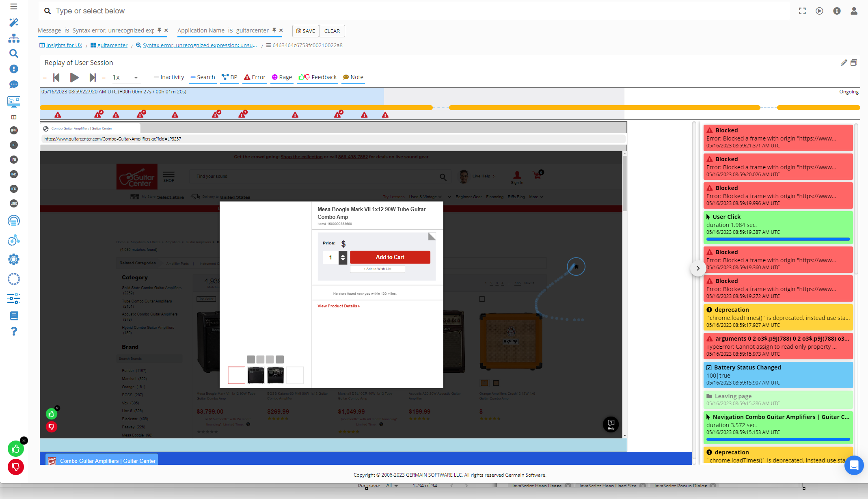Viewport: 868px width, 499px height.
Task: Click the pencil edit icon in replay panel
Action: point(844,63)
